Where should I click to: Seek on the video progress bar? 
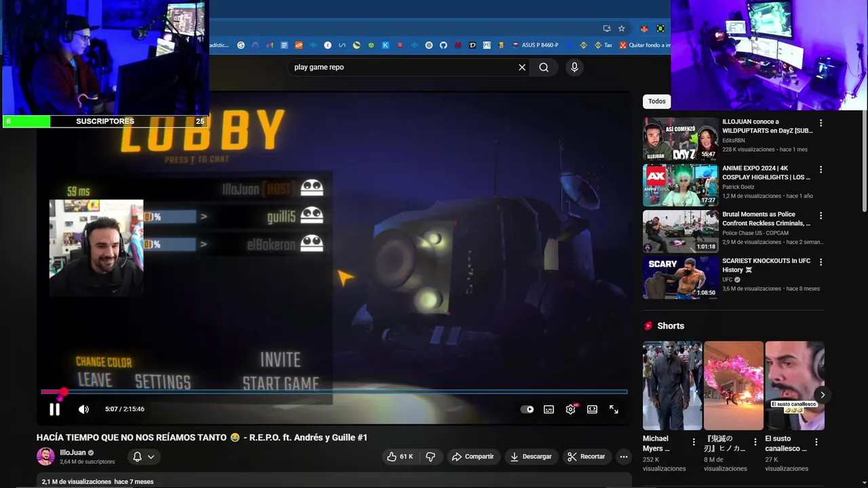coord(334,392)
